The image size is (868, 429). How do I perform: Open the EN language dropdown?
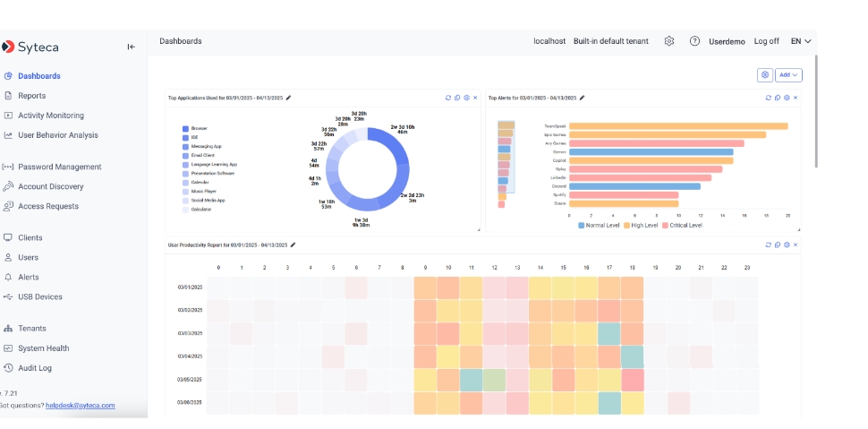(x=801, y=41)
